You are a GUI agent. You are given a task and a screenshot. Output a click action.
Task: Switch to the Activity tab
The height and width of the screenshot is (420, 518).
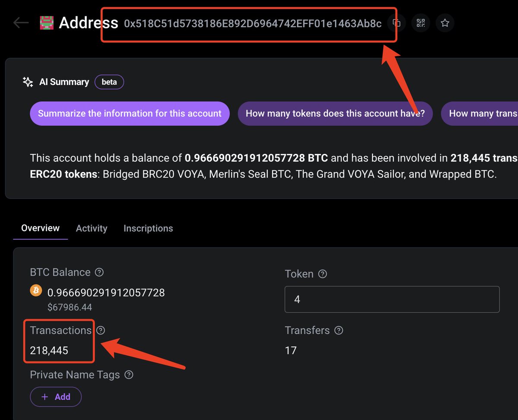point(92,228)
